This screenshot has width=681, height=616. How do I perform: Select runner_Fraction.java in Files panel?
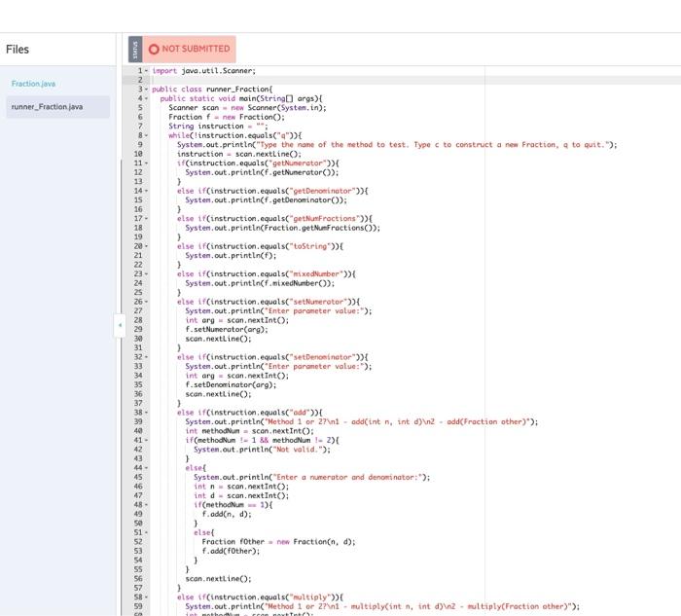pos(57,107)
